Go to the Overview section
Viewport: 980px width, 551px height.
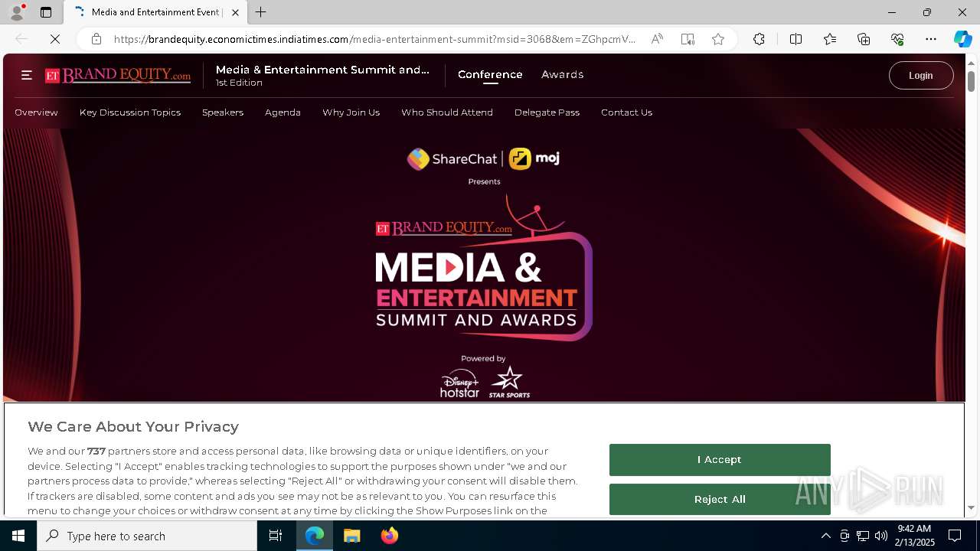pos(36,112)
